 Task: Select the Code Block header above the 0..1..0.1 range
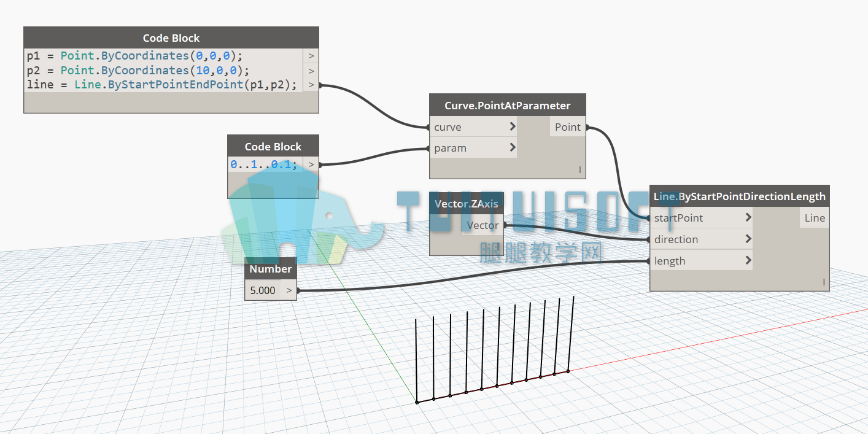click(273, 147)
